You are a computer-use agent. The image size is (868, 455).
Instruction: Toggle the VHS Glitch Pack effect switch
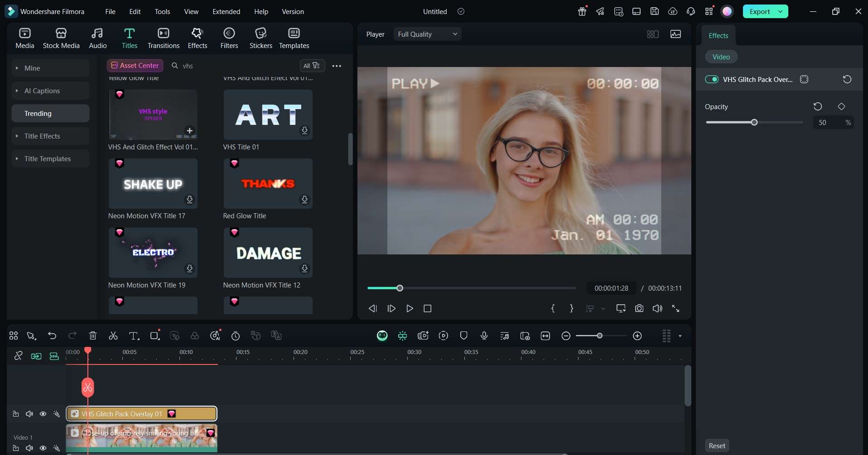click(x=712, y=79)
